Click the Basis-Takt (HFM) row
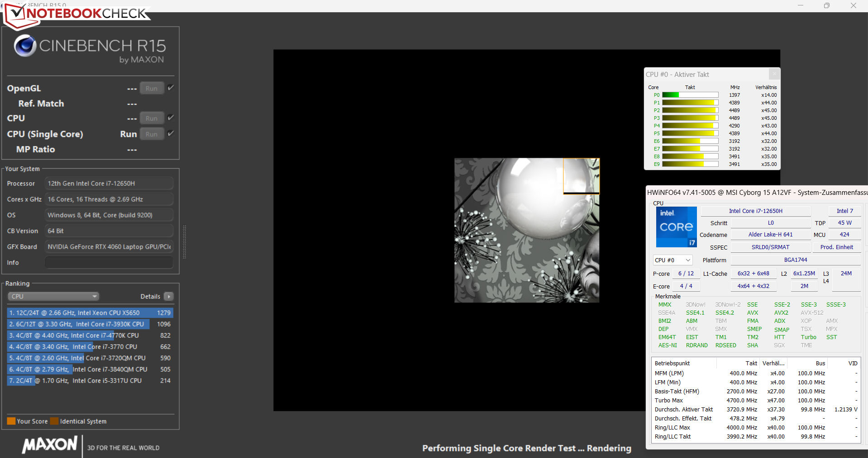Image resolution: width=868 pixels, height=458 pixels. 756,392
